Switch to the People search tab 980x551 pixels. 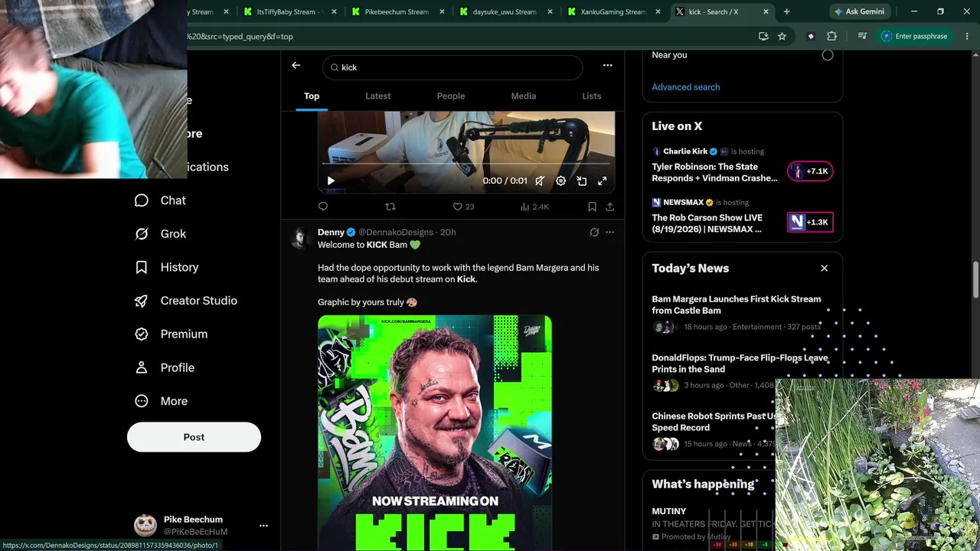[x=451, y=96]
